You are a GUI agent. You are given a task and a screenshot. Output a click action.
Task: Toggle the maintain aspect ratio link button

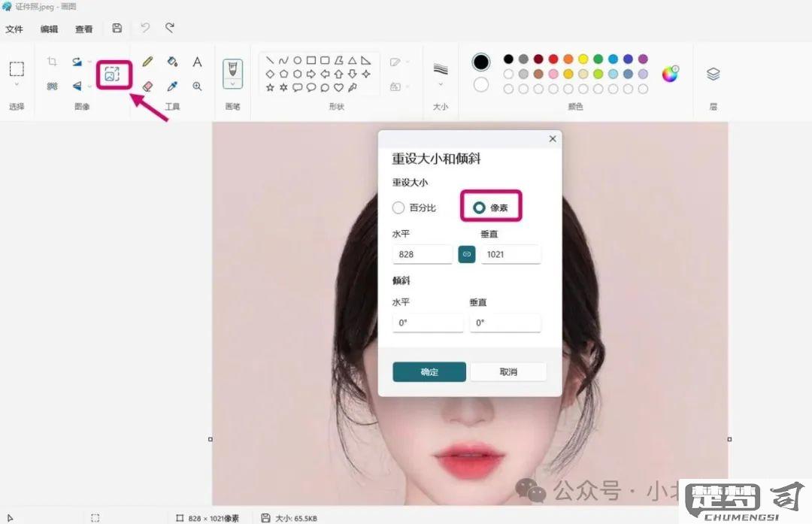(x=467, y=254)
